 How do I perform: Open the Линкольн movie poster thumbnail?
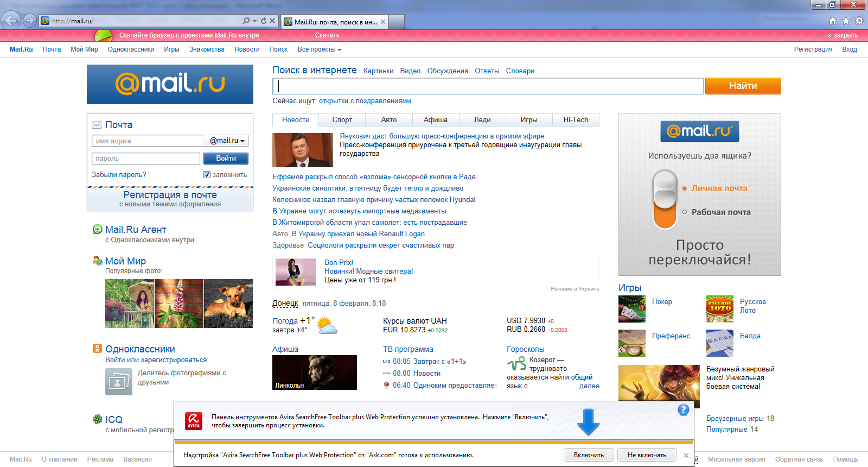pyautogui.click(x=315, y=373)
